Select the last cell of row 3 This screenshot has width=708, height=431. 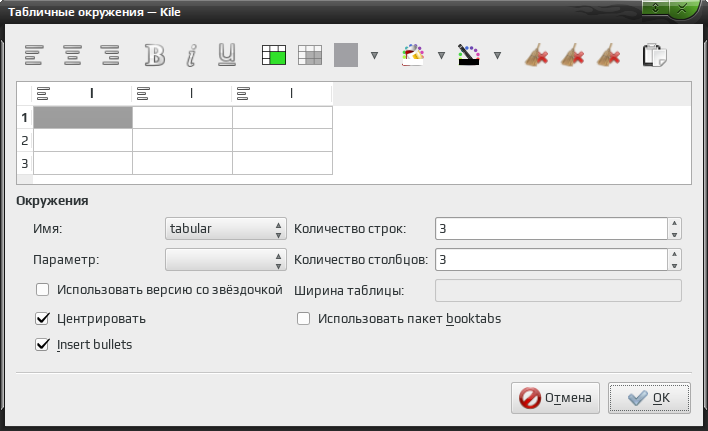coord(282,163)
